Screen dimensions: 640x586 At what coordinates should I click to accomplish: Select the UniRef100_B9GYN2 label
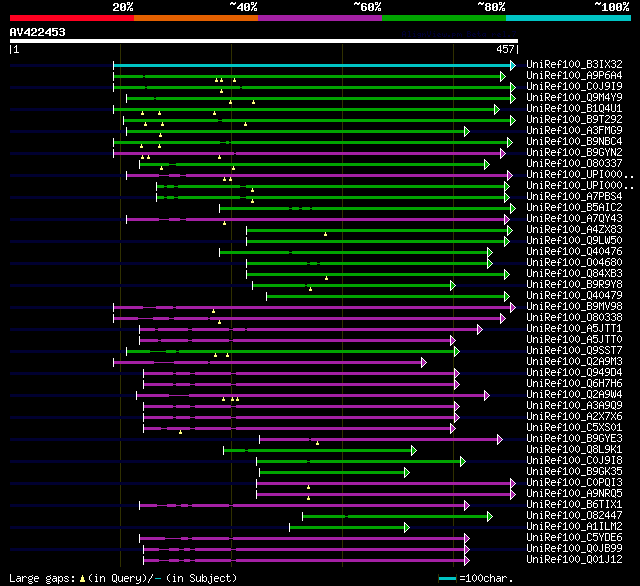click(x=574, y=152)
